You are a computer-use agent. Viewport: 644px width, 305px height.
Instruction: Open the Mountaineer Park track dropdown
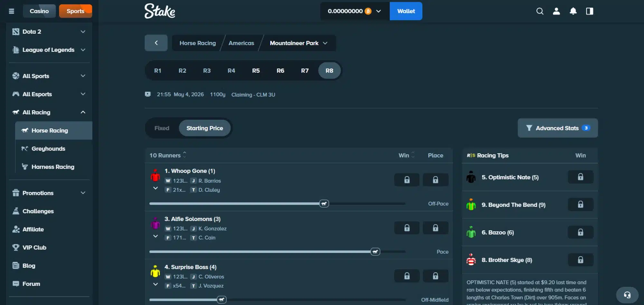click(298, 43)
